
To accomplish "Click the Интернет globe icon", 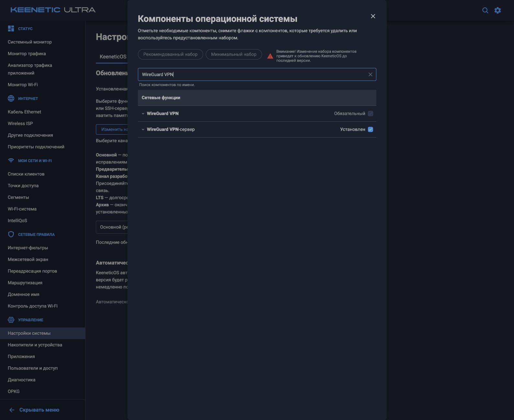I will (11, 98).
